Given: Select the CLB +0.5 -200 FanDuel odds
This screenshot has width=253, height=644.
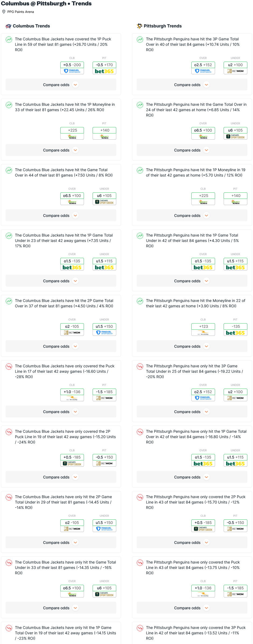Looking at the screenshot, I should (x=72, y=68).
